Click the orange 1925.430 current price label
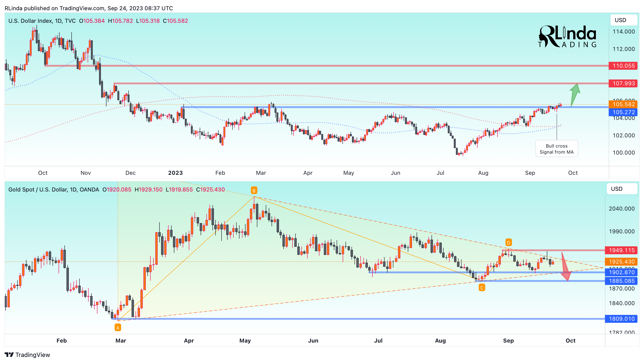Image resolution: width=644 pixels, height=363 pixels. click(x=621, y=262)
